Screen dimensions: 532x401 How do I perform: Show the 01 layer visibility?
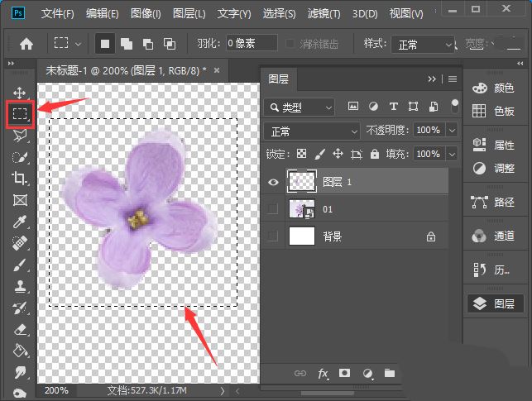tap(273, 209)
